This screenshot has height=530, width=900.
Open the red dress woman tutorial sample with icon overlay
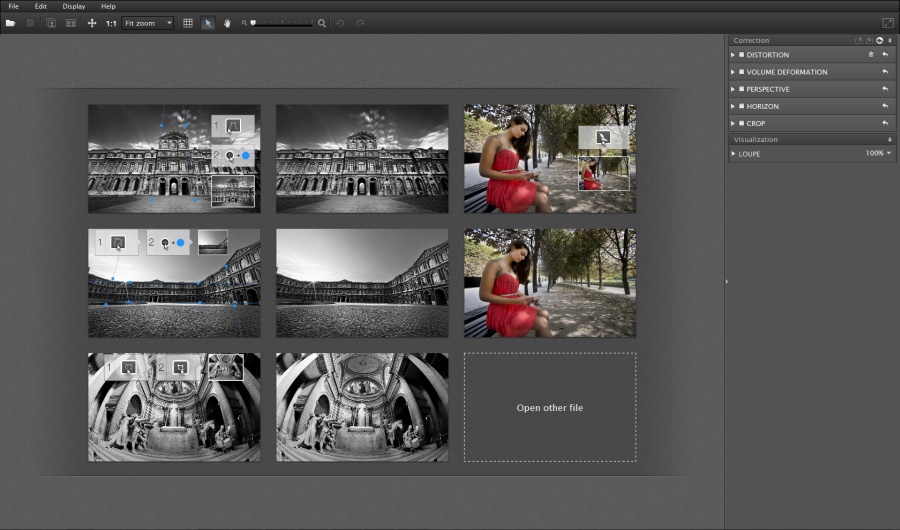pos(550,158)
